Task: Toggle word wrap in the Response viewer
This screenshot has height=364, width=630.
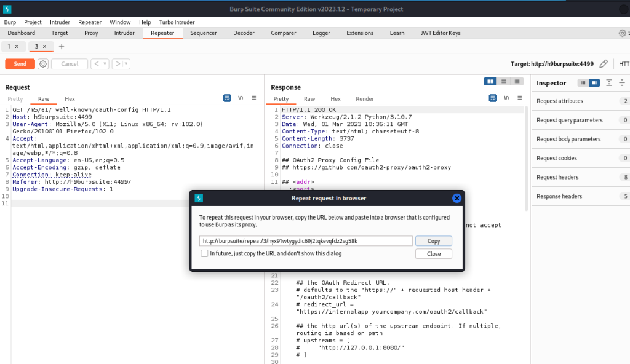Action: coord(493,98)
